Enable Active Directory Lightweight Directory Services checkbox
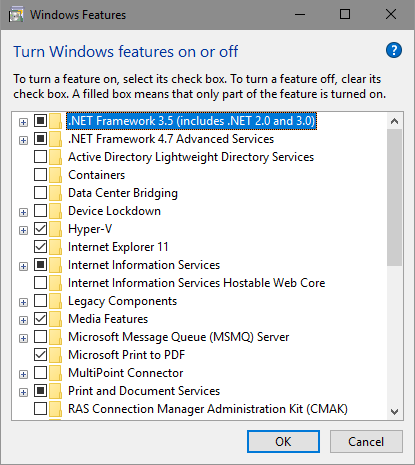The height and width of the screenshot is (465, 415). tap(40, 156)
